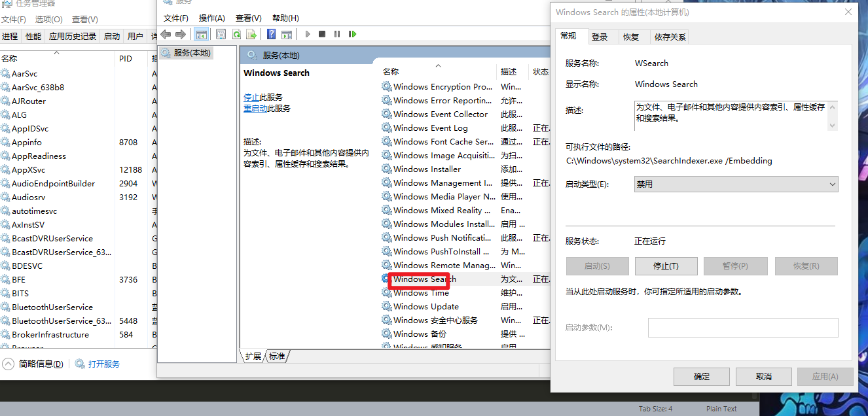Click the gear icon next to 打开服务
Image resolution: width=868 pixels, height=416 pixels.
80,364
